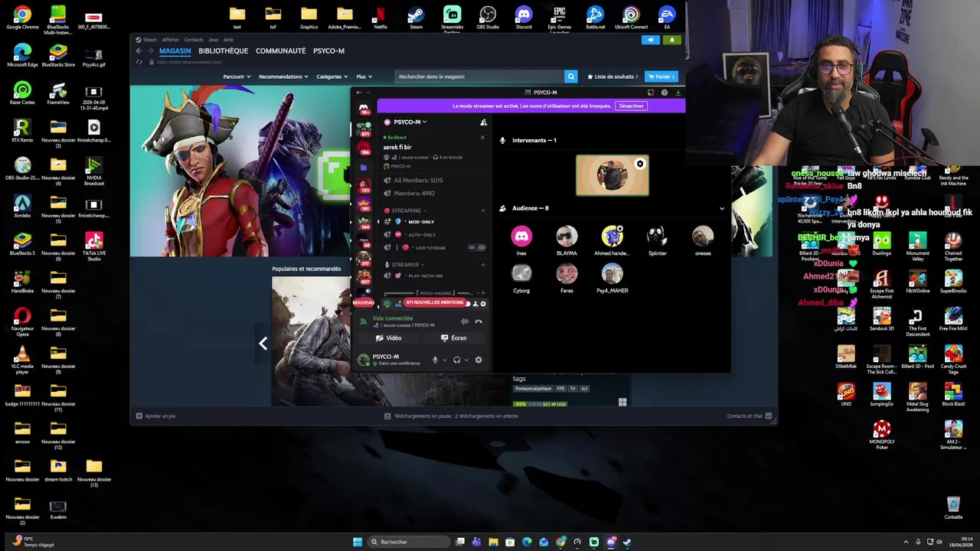Open Discord user settings gear
This screenshot has height=551, width=980.
point(479,360)
